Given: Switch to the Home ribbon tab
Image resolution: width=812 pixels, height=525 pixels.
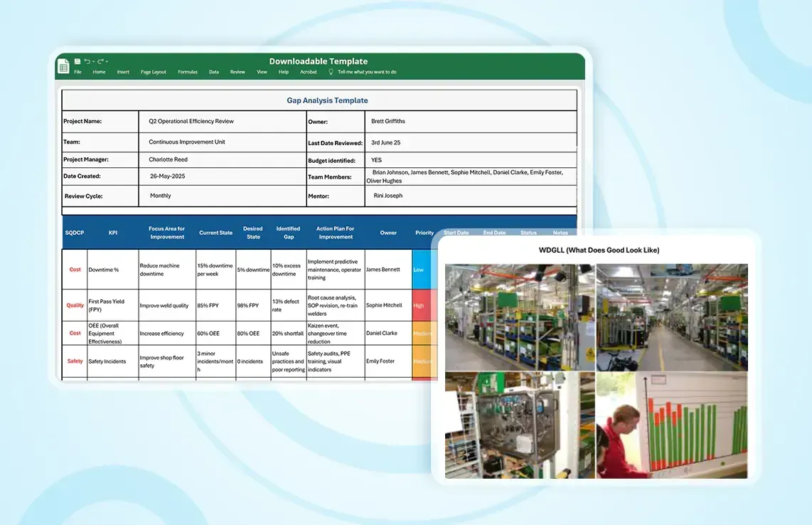Looking at the screenshot, I should pos(99,72).
